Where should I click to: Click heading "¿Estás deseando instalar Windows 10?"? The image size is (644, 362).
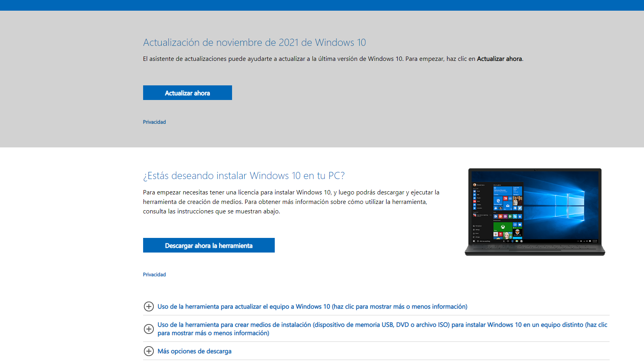244,175
